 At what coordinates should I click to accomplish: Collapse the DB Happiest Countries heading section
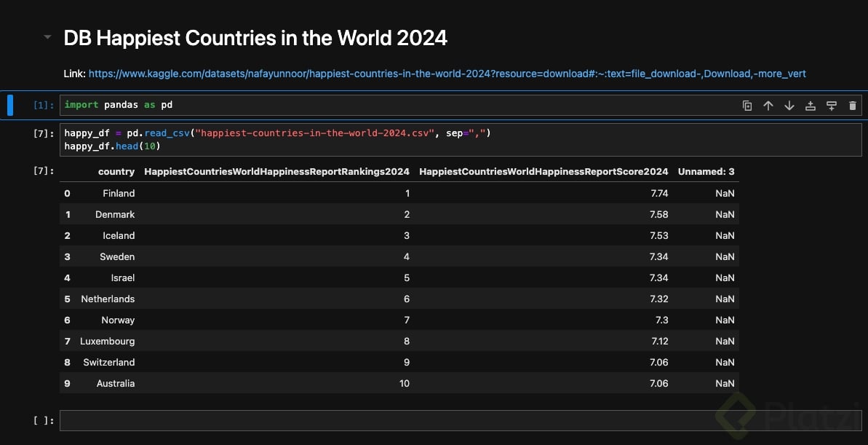coord(48,37)
